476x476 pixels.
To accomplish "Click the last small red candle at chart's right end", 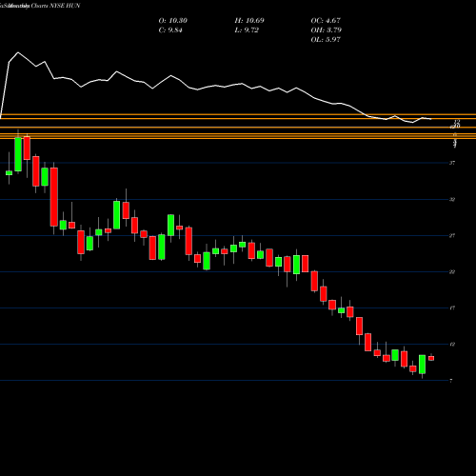I will (x=431, y=358).
